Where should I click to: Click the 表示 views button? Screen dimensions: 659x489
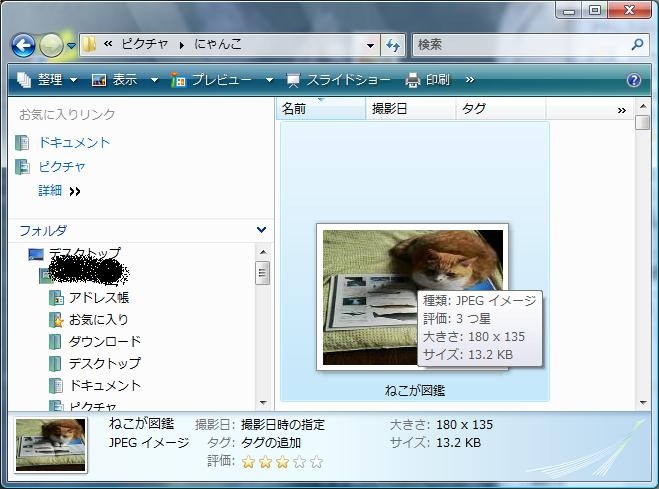point(115,79)
